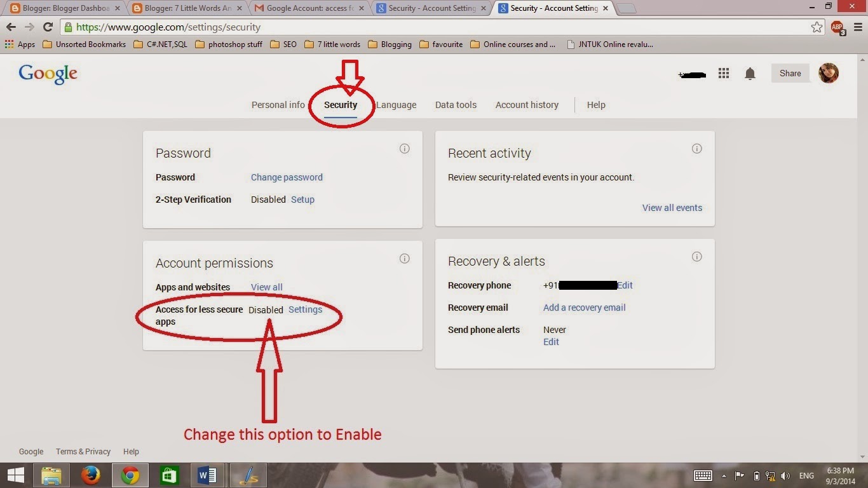This screenshot has width=868, height=488.
Task: Edit the recovery phone number
Action: 625,285
